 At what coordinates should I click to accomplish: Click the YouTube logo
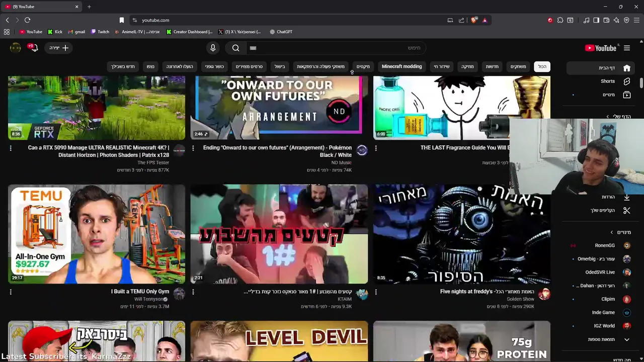pos(601,48)
